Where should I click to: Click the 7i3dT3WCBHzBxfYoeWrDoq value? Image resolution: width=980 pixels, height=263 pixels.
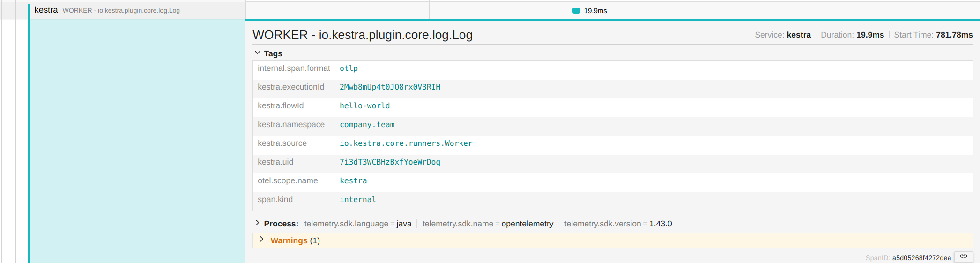click(390, 162)
